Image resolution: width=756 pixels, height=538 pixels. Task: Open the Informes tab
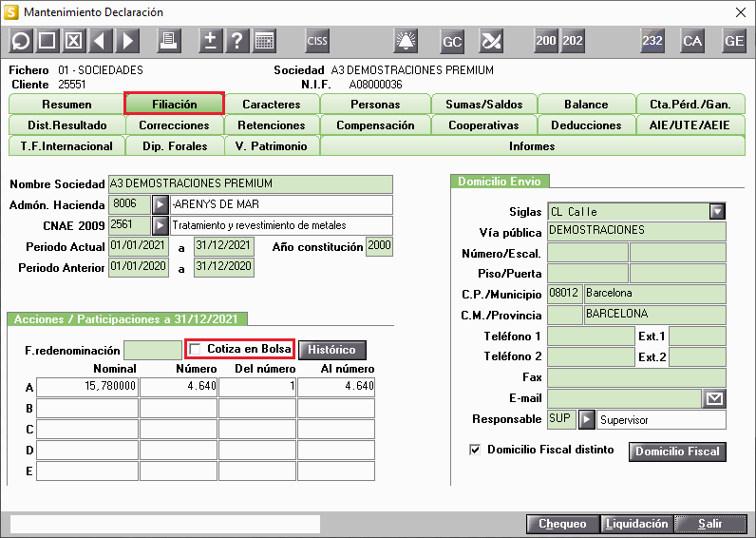[x=532, y=145]
